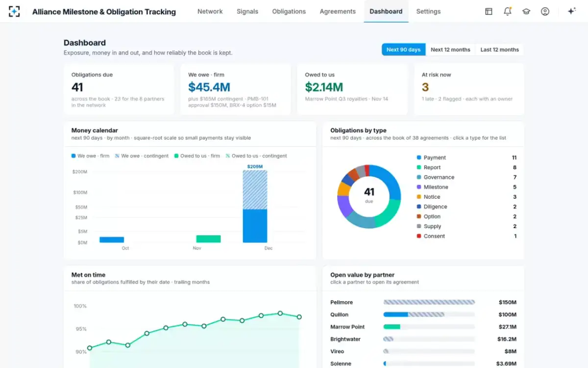
Task: Click the first point on the Met on time line
Action: pos(90,348)
